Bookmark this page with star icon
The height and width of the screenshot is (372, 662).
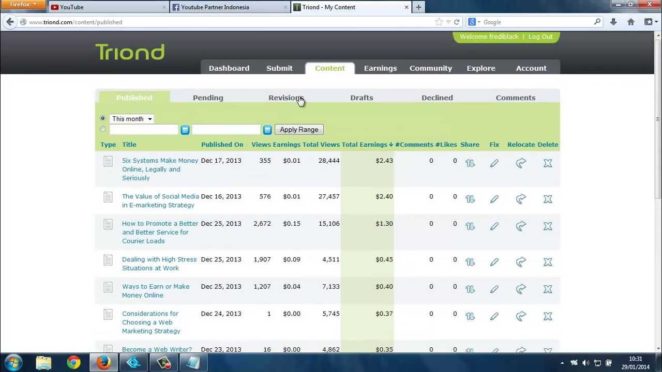click(439, 22)
